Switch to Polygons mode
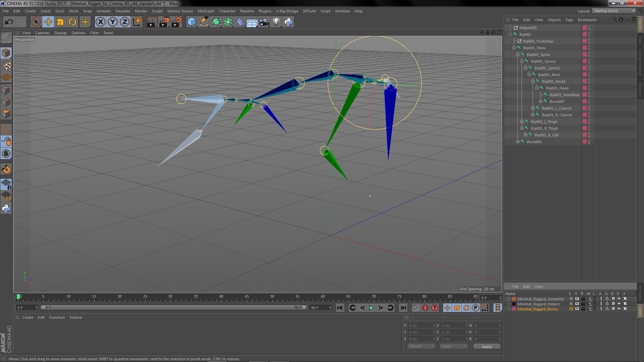This screenshot has width=644, height=362. tap(6, 114)
